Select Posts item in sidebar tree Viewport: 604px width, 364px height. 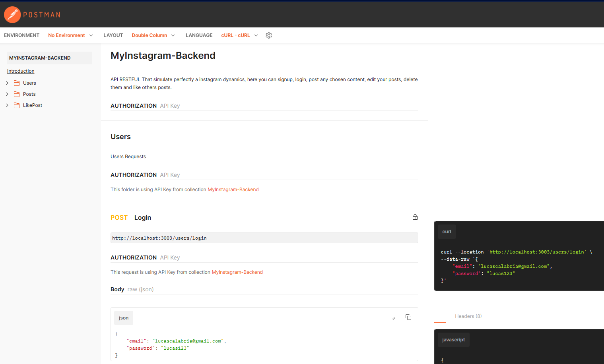[29, 94]
